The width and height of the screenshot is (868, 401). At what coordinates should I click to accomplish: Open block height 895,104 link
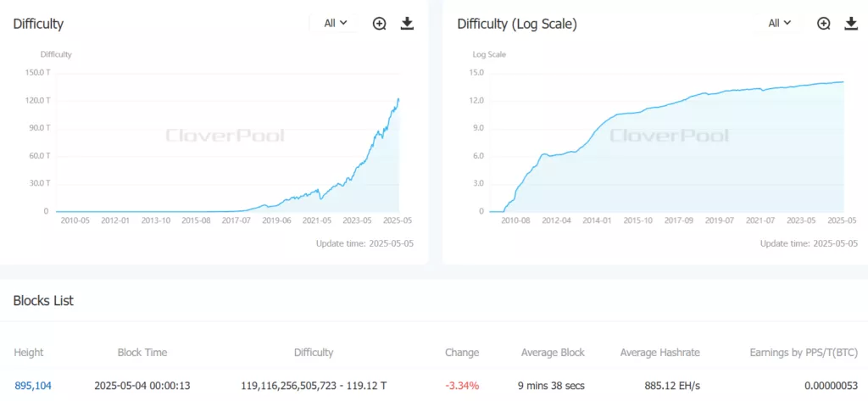point(33,386)
